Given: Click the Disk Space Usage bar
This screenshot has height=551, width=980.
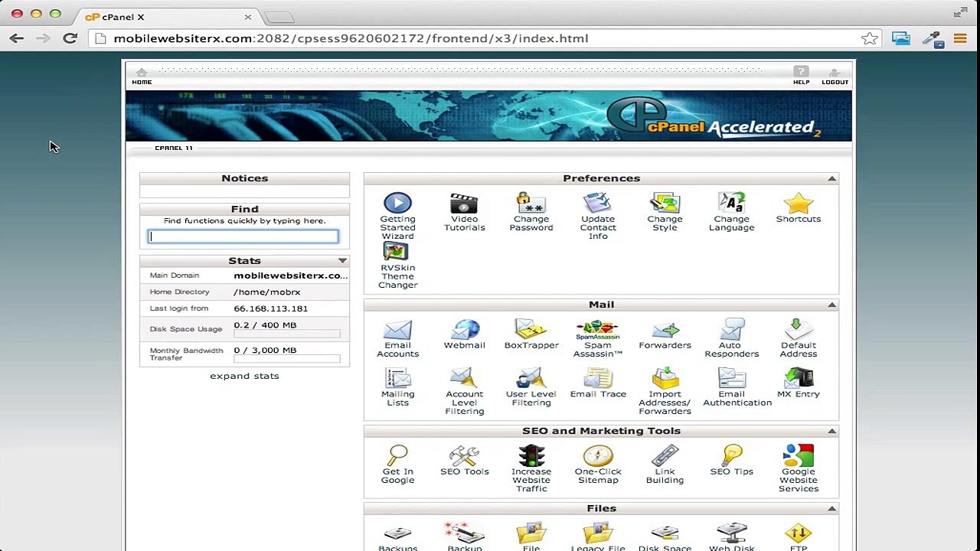Looking at the screenshot, I should (286, 334).
